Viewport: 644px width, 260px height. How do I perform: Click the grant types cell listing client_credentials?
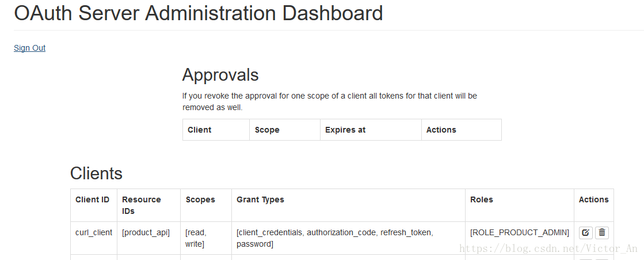tap(335, 239)
